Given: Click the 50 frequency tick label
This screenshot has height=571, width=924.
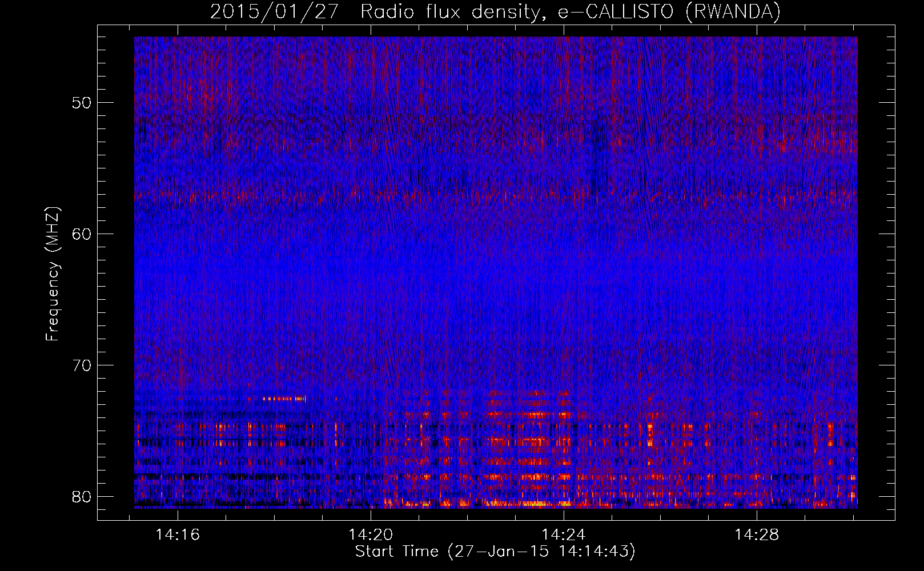Looking at the screenshot, I should click(x=82, y=103).
